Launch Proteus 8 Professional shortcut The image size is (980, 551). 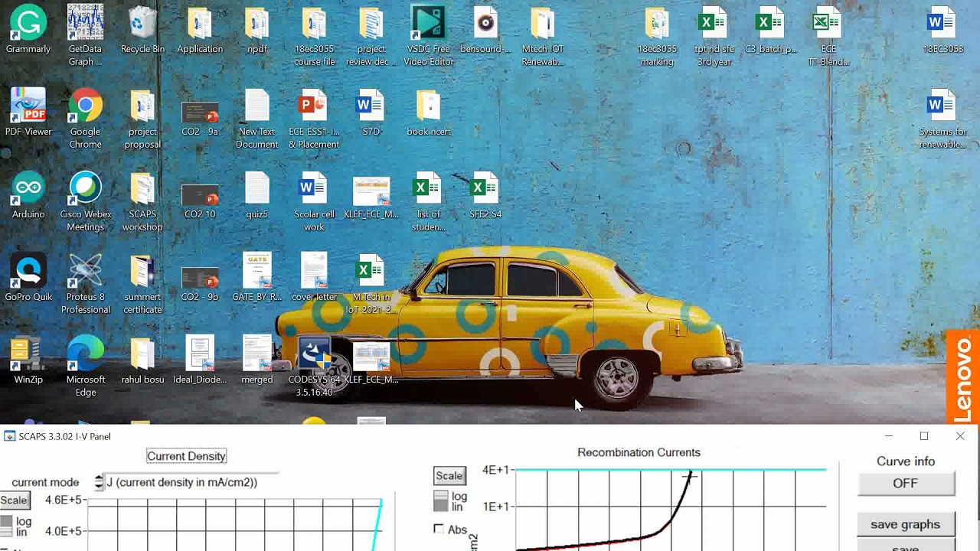pyautogui.click(x=85, y=284)
